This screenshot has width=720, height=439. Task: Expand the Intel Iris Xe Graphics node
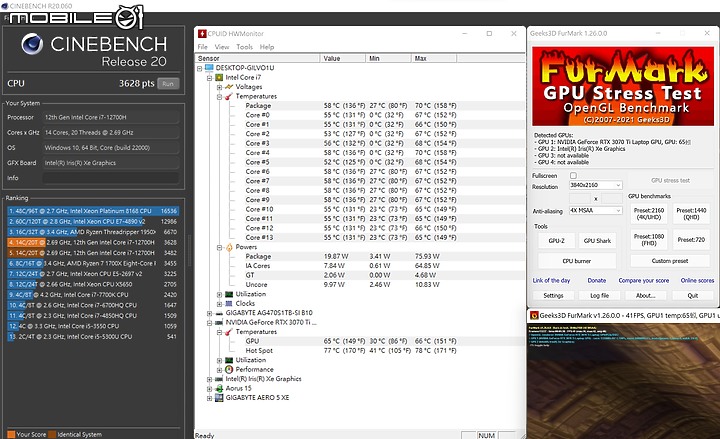point(209,379)
